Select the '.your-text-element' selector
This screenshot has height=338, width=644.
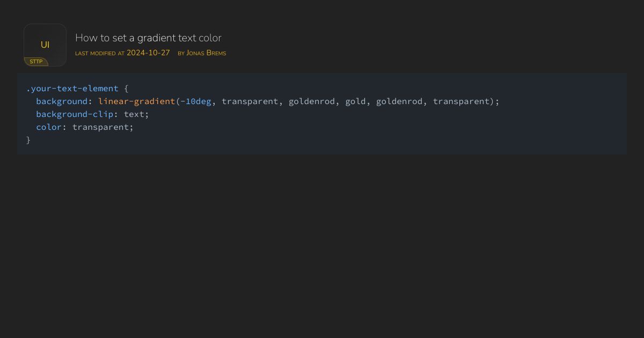[72, 88]
